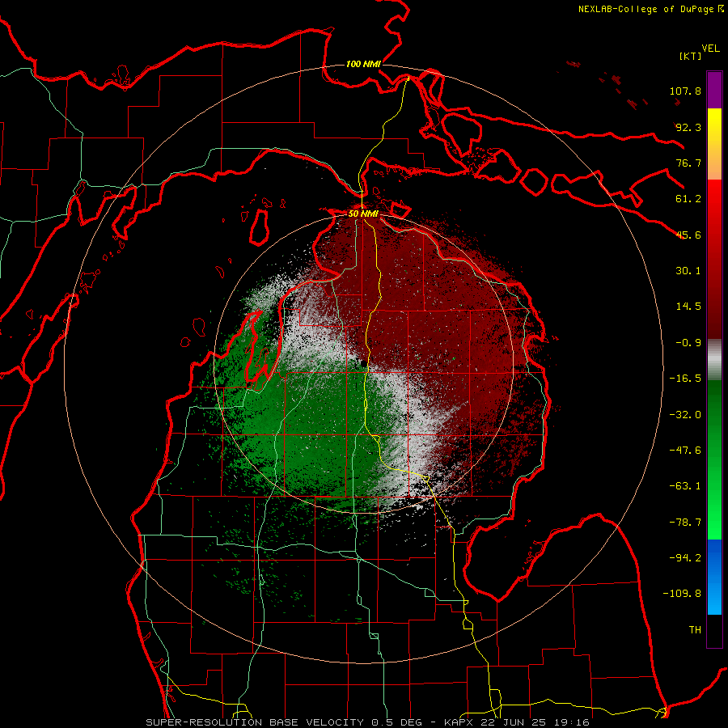Viewport: 728px width, 728px height.
Task: Click the -94.2 velocity scale value
Action: [685, 558]
